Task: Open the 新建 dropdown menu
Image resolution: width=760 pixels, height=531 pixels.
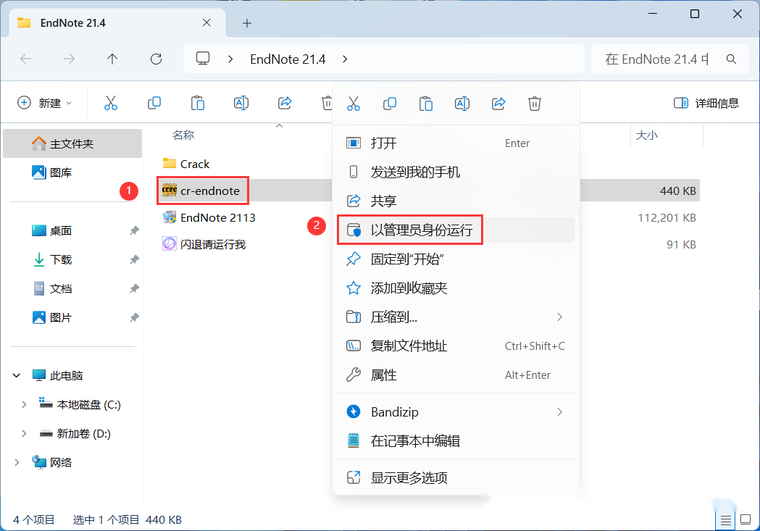Action: tap(45, 103)
